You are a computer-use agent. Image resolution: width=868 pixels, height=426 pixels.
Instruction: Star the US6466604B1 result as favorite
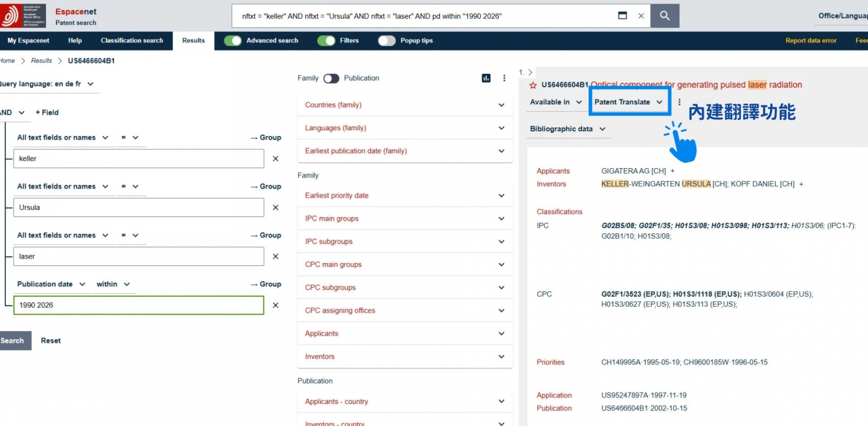533,85
